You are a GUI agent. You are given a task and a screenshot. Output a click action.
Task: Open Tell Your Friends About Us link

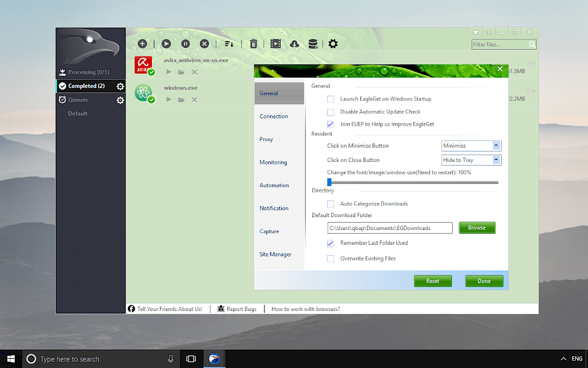pos(170,309)
